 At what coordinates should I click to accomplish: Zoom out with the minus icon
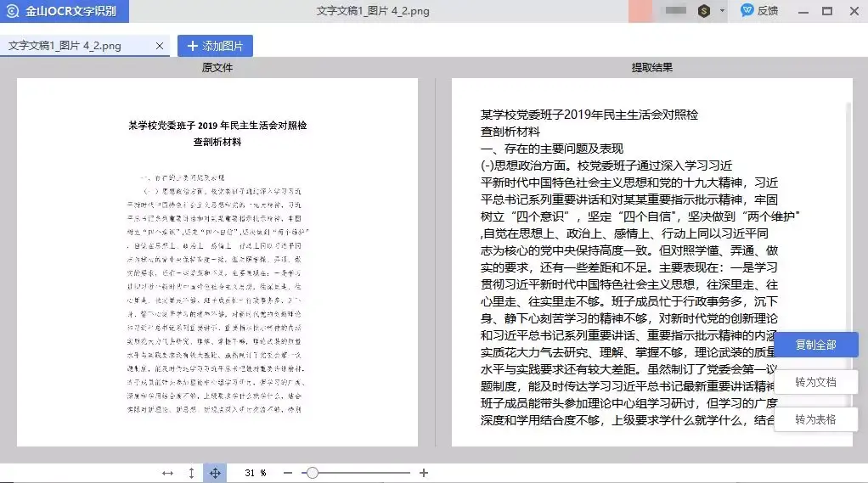[287, 473]
